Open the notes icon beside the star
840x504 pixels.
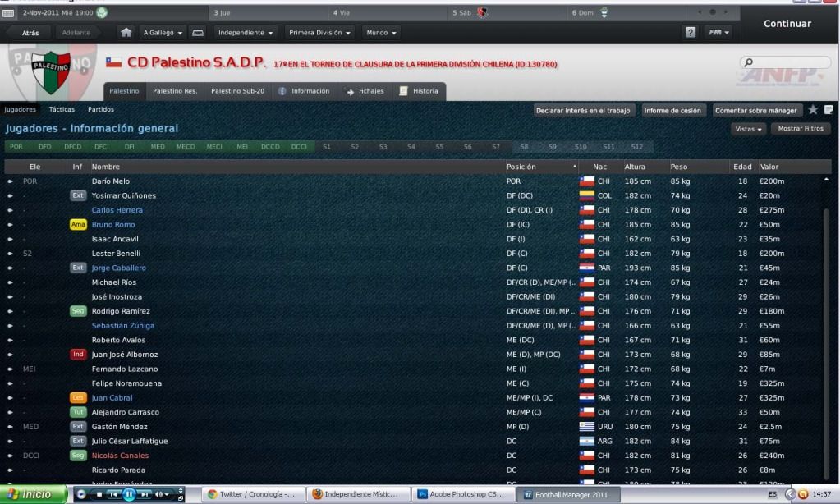pyautogui.click(x=829, y=110)
